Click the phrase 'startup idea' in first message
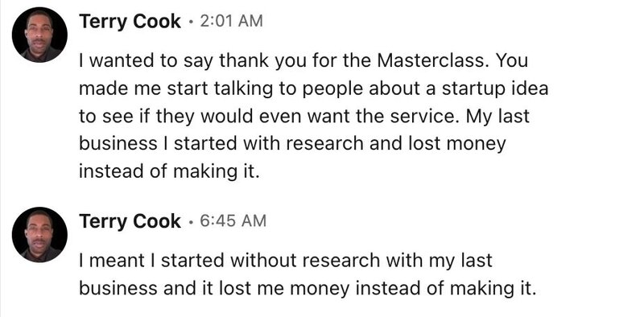 pos(495,89)
